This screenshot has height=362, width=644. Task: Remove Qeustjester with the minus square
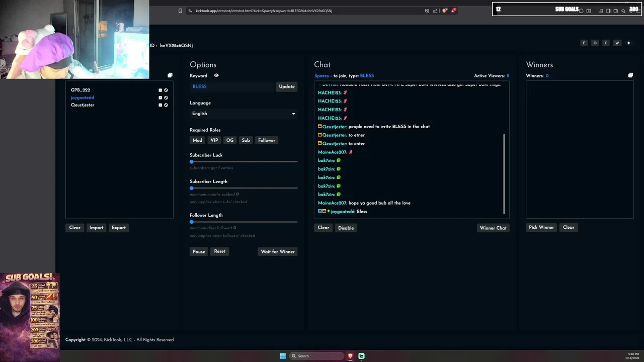pyautogui.click(x=160, y=105)
